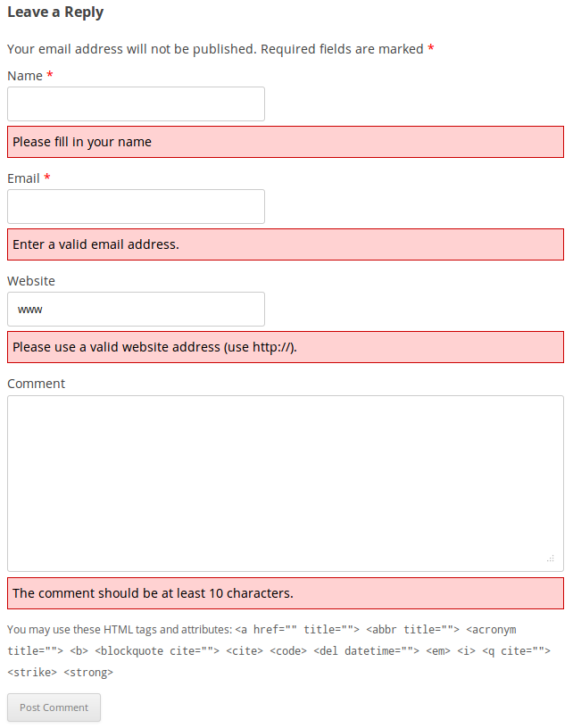Click the Name field label
The height and width of the screenshot is (728, 573).
pos(25,76)
